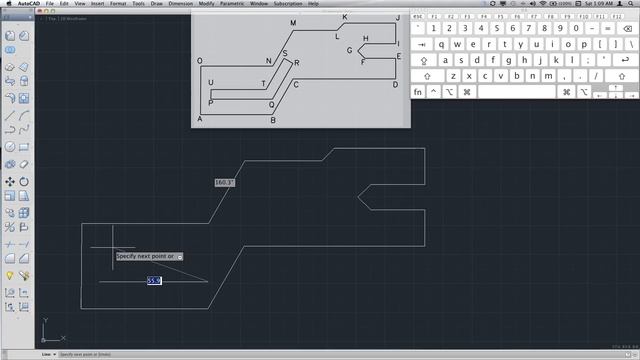Image resolution: width=640 pixels, height=360 pixels.
Task: Select the Polyline tool
Action: pos(10,130)
